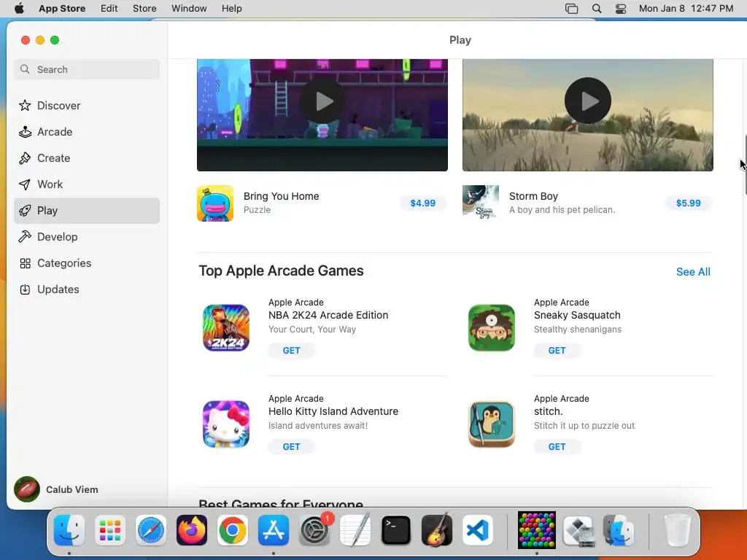
Task: Open the Help menu
Action: tap(231, 9)
